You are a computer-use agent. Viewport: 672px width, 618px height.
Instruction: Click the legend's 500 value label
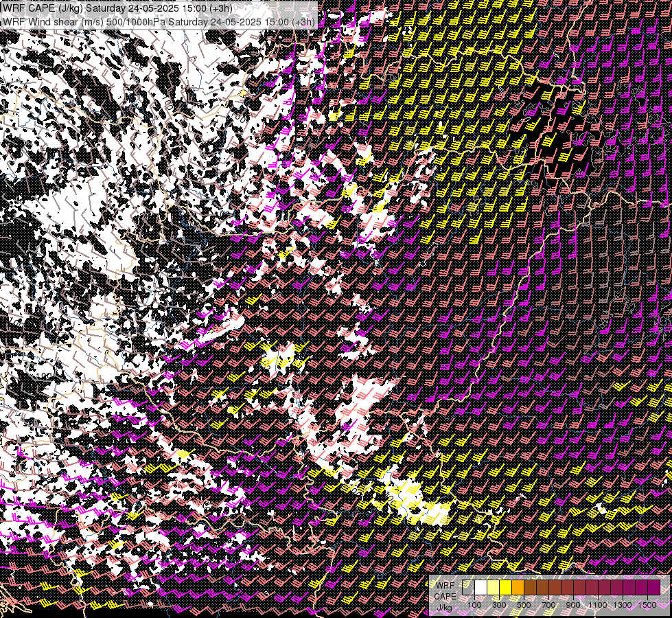click(524, 605)
